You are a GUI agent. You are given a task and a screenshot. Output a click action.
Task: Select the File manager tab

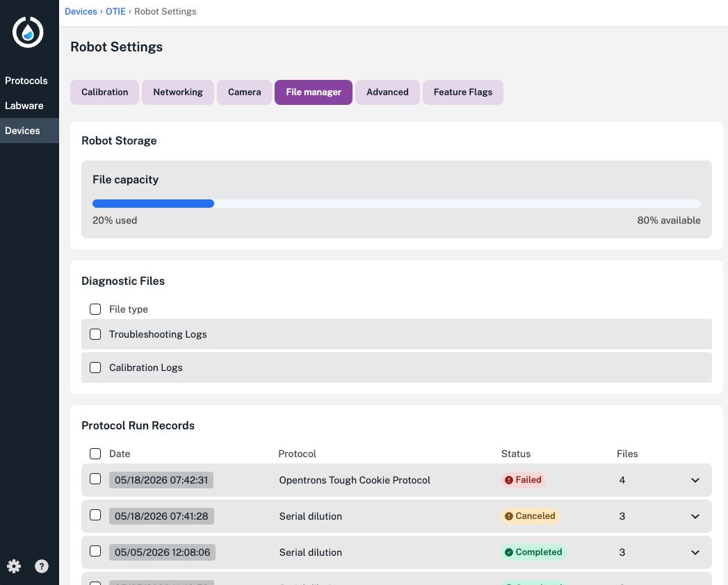pyautogui.click(x=314, y=92)
